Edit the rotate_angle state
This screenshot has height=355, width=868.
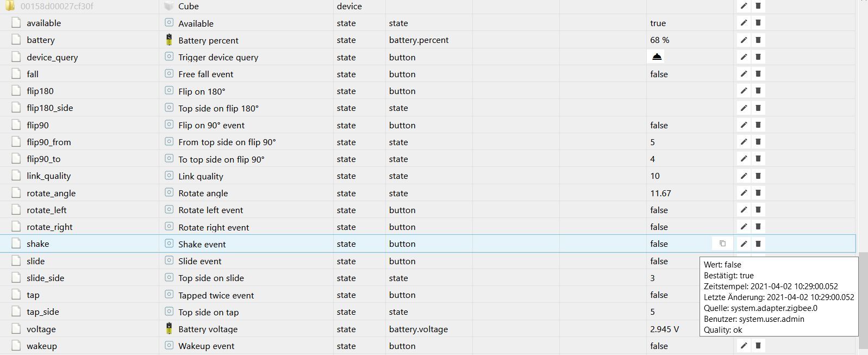pos(744,193)
